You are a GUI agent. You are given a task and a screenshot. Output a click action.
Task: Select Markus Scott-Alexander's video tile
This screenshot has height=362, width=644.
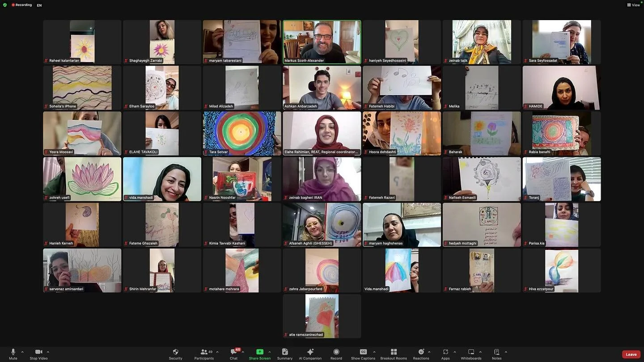point(322,42)
